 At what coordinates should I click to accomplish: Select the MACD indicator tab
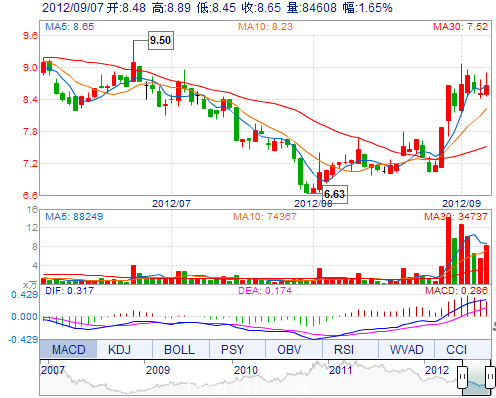point(68,349)
